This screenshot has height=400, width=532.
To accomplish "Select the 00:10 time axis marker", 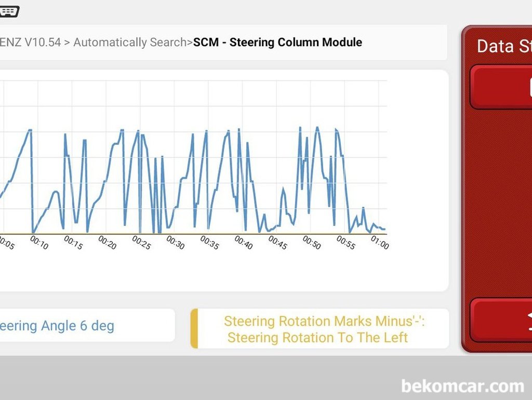I will (39, 243).
